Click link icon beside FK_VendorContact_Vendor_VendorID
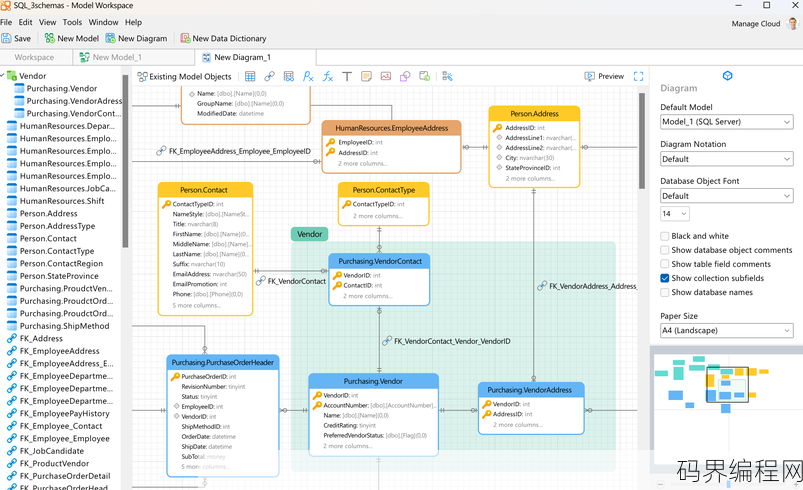 387,341
